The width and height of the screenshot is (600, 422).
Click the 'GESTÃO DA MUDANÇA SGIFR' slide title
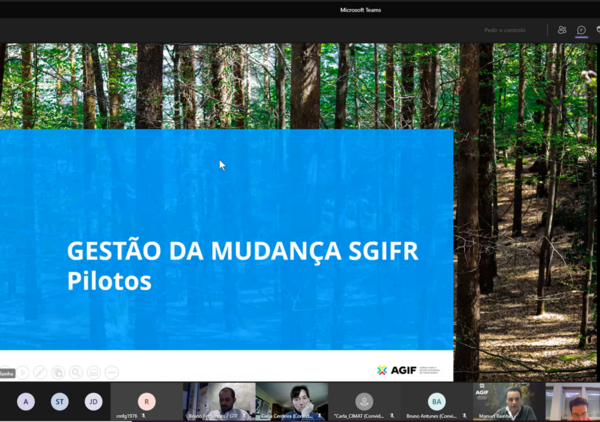243,251
